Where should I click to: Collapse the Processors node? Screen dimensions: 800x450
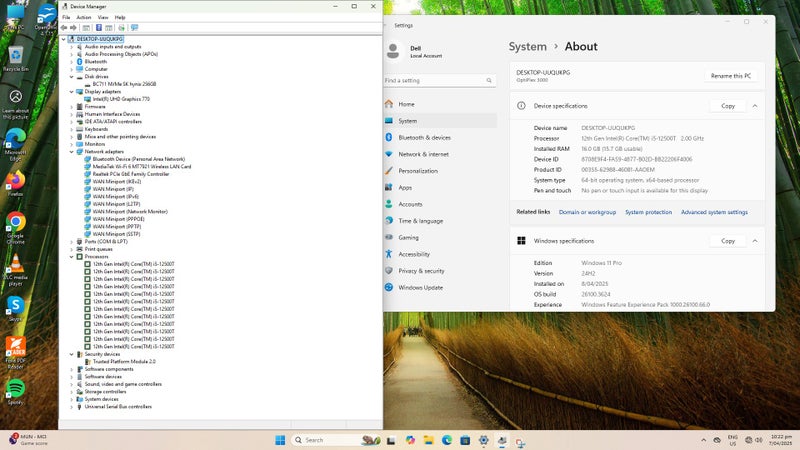pyautogui.click(x=71, y=257)
